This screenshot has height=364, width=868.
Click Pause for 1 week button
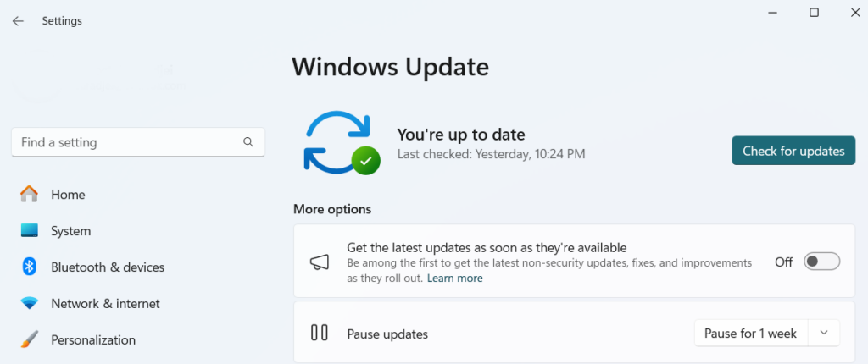[x=750, y=334]
